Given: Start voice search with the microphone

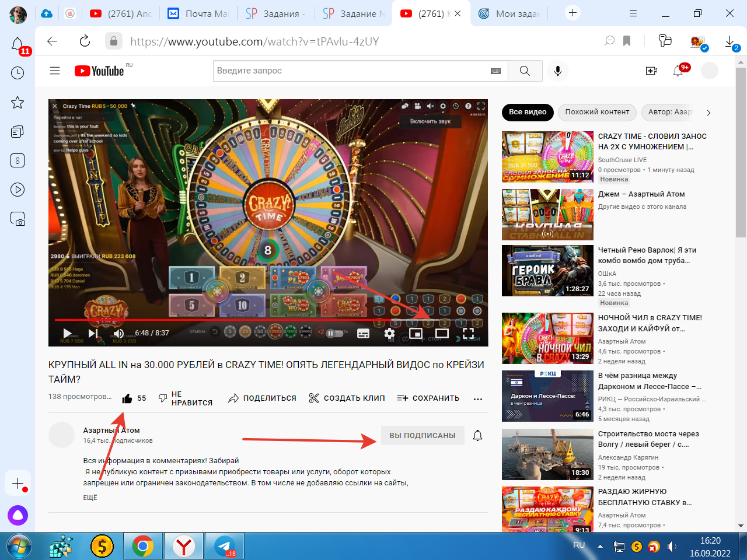Looking at the screenshot, I should tap(558, 71).
